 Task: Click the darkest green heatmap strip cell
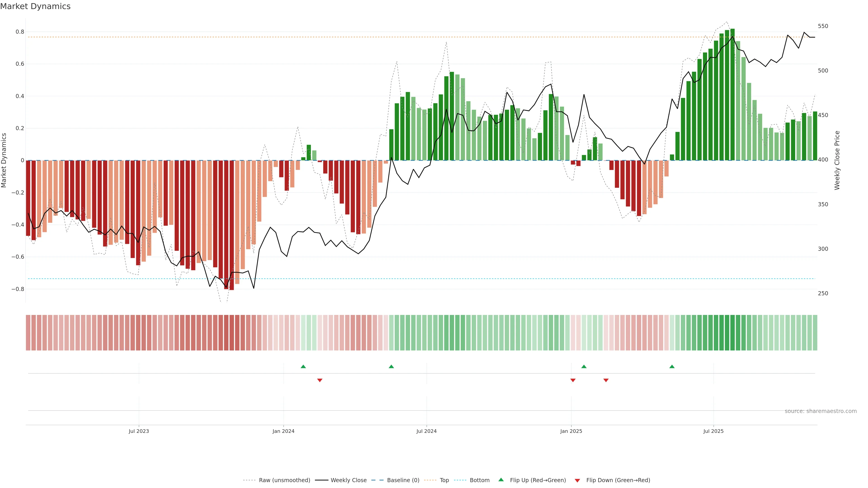(x=732, y=333)
